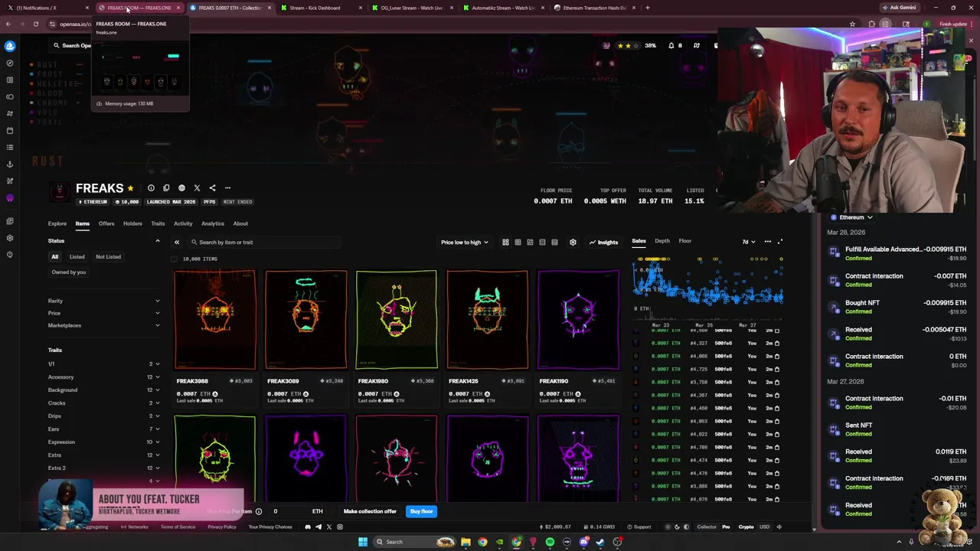Open the FREAK1980 item thumbnail

[x=397, y=319]
